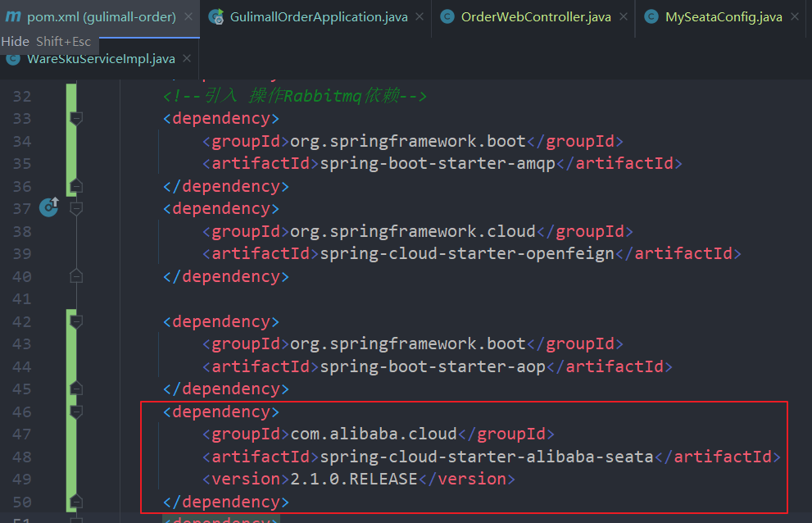The image size is (812, 523).
Task: Click opening dependency tag on line 42
Action: tap(221, 321)
